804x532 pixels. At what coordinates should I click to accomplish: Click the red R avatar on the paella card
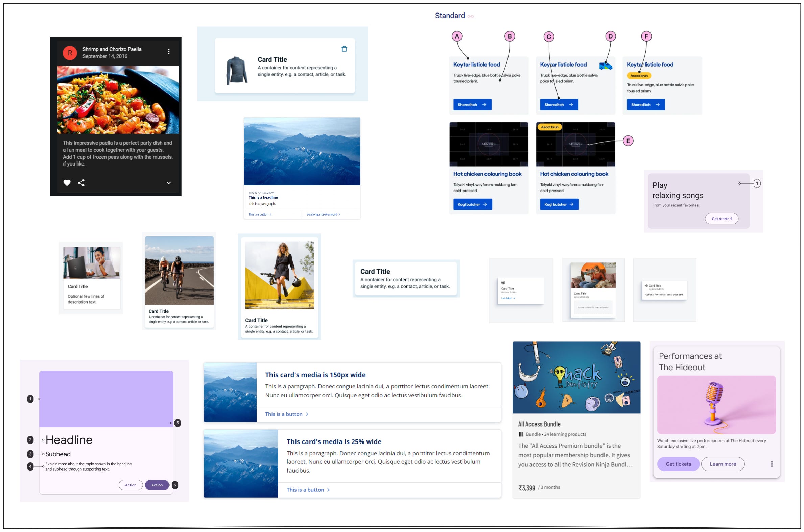70,53
